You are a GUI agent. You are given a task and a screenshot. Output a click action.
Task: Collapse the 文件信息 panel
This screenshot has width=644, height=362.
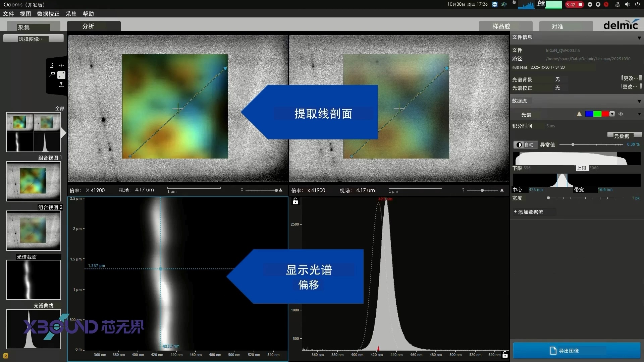(639, 38)
